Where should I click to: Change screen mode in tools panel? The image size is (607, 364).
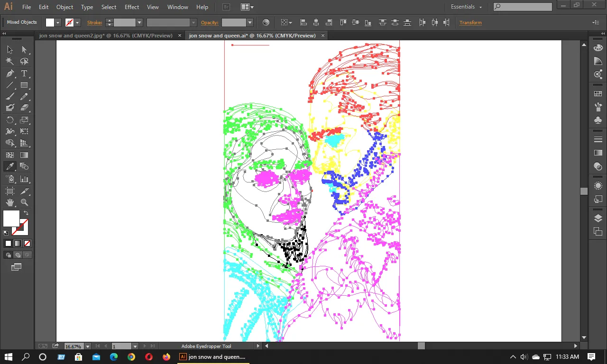click(x=17, y=267)
